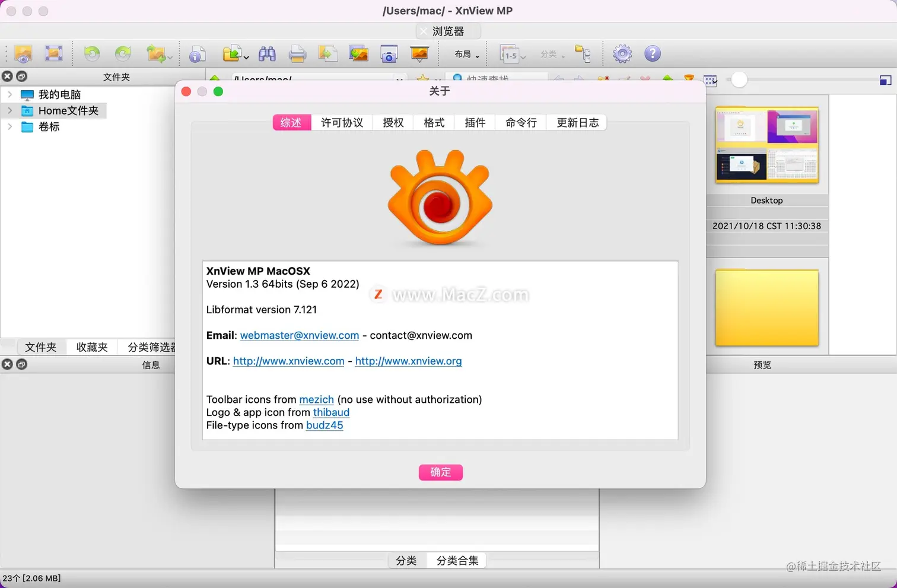The image size is (897, 588).
Task: Select 我的电脑 in the folder tree
Action: pyautogui.click(x=59, y=94)
